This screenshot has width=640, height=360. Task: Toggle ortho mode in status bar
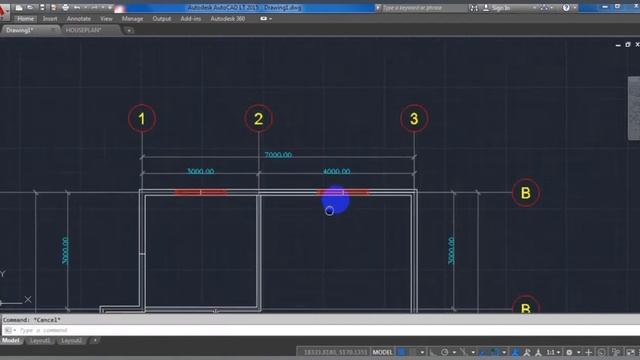click(x=432, y=352)
